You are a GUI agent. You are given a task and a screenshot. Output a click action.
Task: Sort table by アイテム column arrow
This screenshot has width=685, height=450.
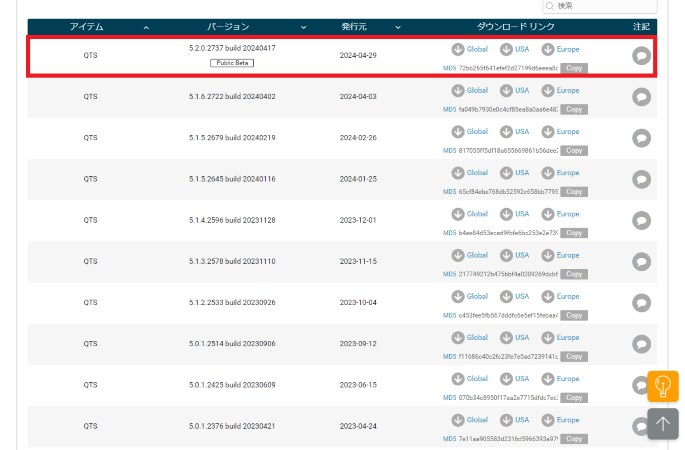[146, 28]
